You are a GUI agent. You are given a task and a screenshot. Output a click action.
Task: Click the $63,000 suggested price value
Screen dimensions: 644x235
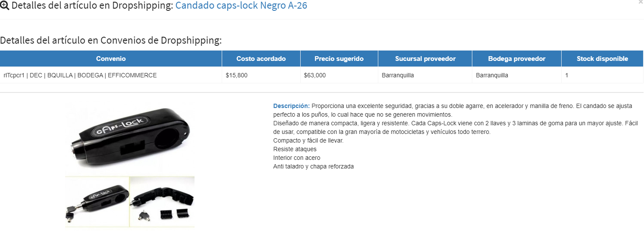tap(315, 75)
